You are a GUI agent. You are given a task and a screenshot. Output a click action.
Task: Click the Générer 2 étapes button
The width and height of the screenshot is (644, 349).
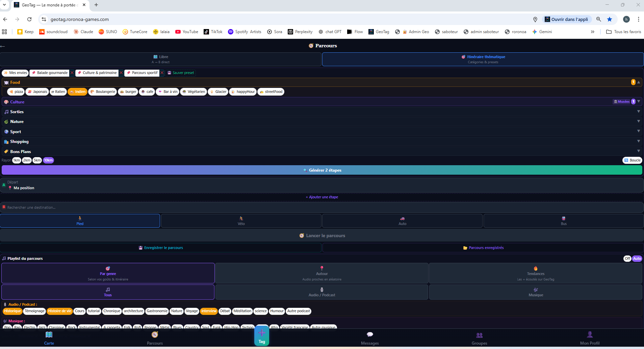pyautogui.click(x=321, y=170)
